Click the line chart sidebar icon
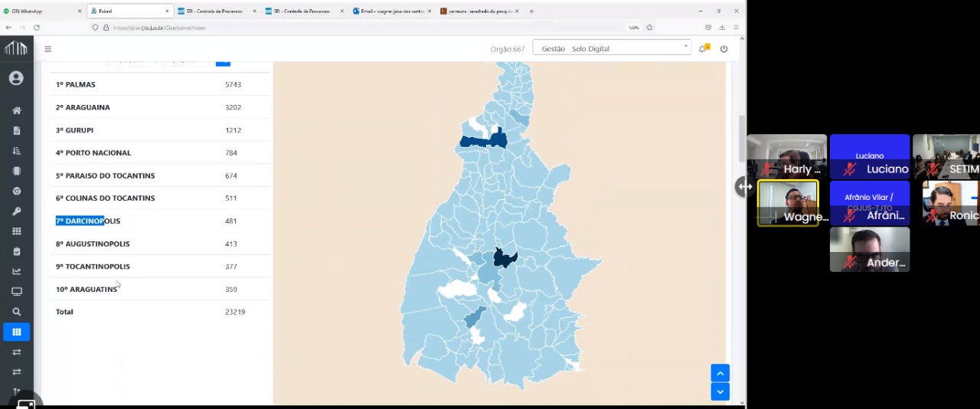This screenshot has width=980, height=409. (16, 271)
